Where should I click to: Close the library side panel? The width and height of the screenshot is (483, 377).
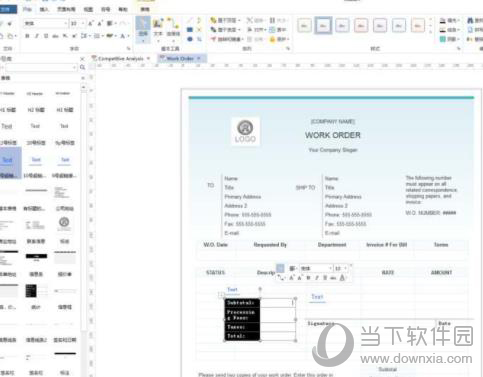click(x=82, y=59)
